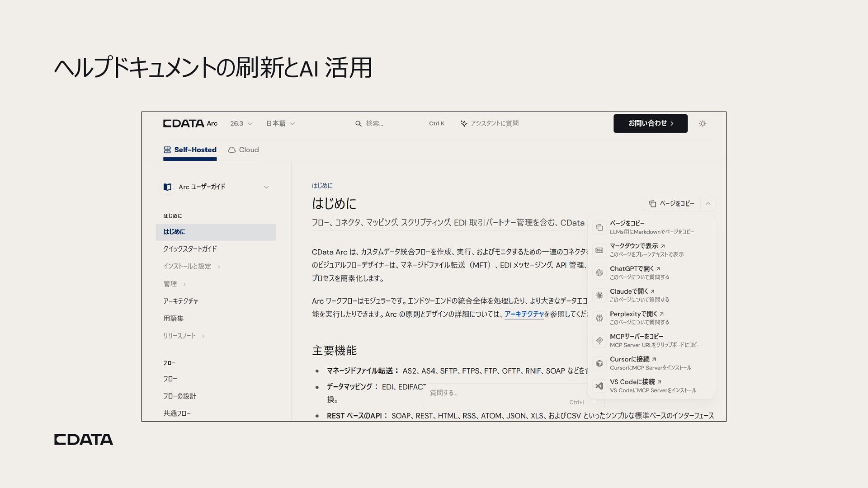This screenshot has height=488, width=868.
Task: Choose ChatGPTで開く menu entry
Action: 651,272
